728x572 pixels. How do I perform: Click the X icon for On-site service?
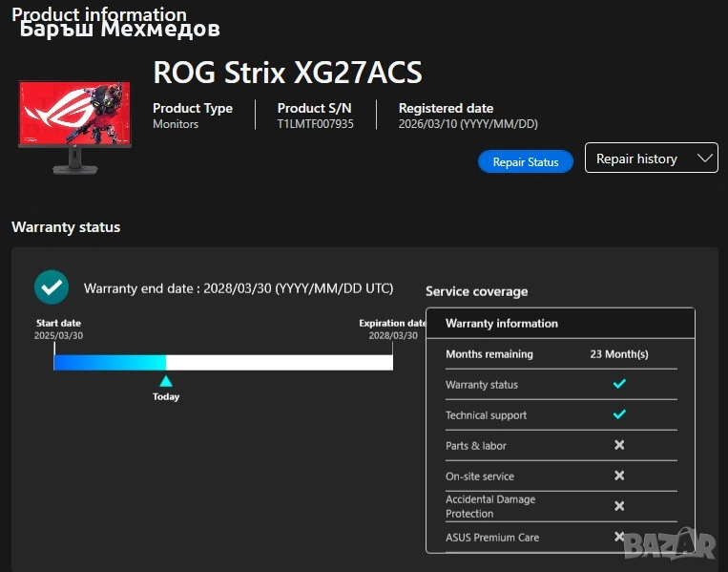pos(618,476)
